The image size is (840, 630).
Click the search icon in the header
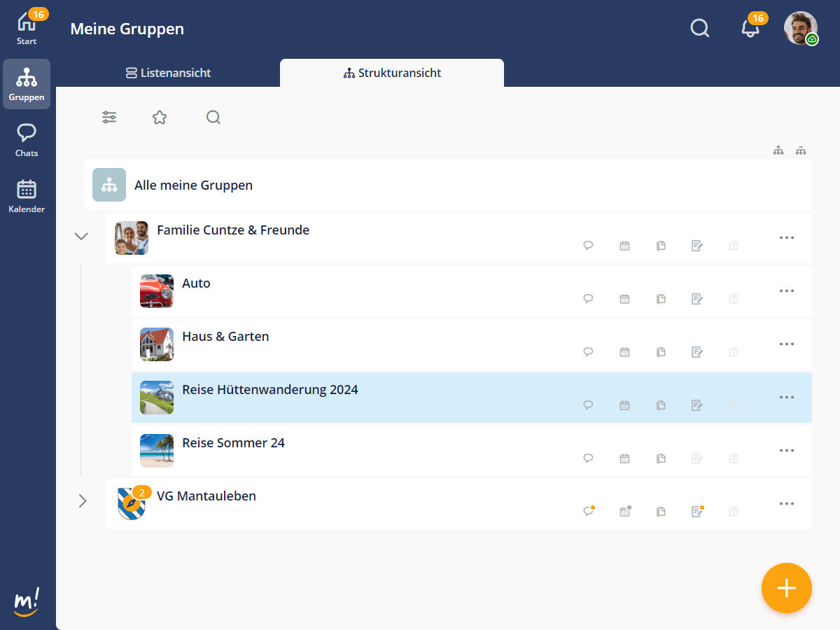tap(699, 28)
